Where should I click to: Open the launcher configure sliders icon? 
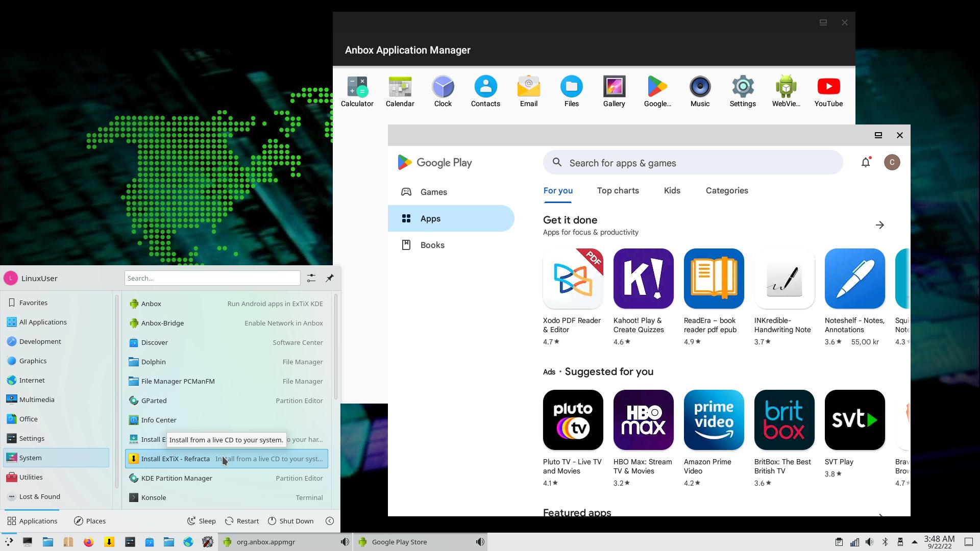point(311,278)
